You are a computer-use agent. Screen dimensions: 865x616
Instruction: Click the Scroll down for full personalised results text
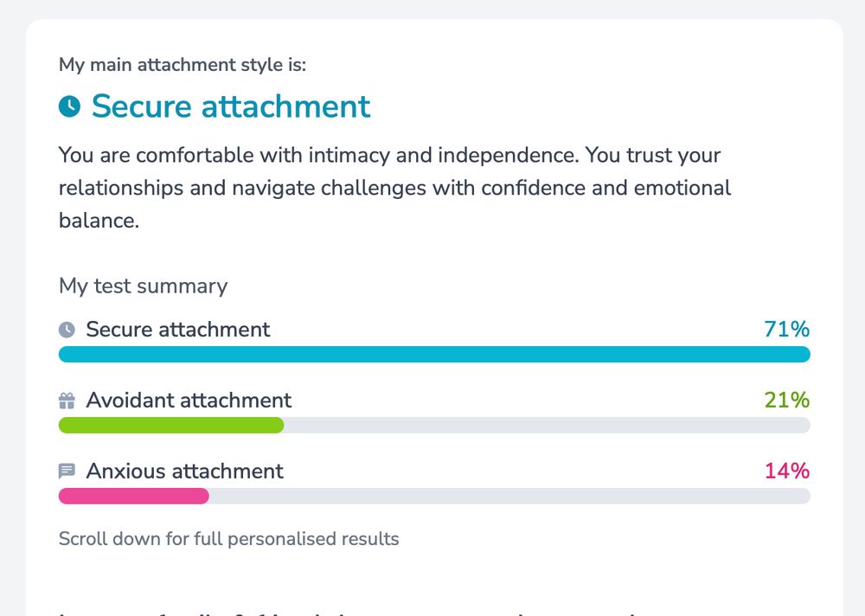pos(227,538)
